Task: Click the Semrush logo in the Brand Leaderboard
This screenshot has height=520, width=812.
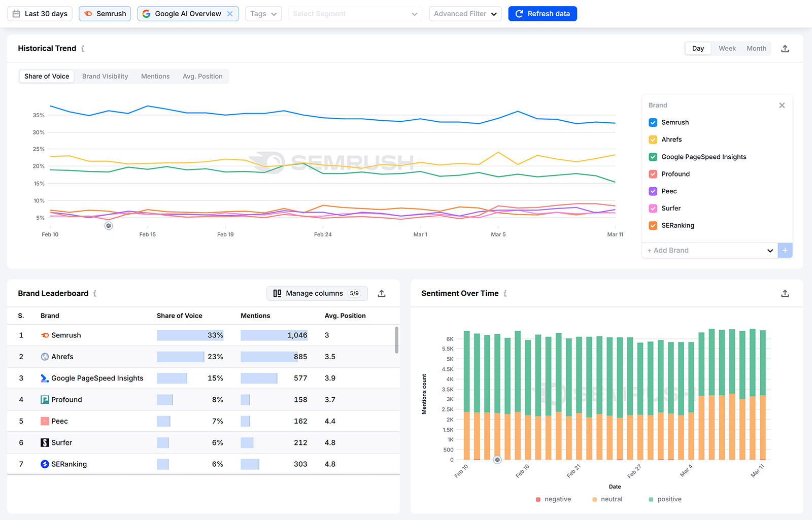Action: click(45, 335)
